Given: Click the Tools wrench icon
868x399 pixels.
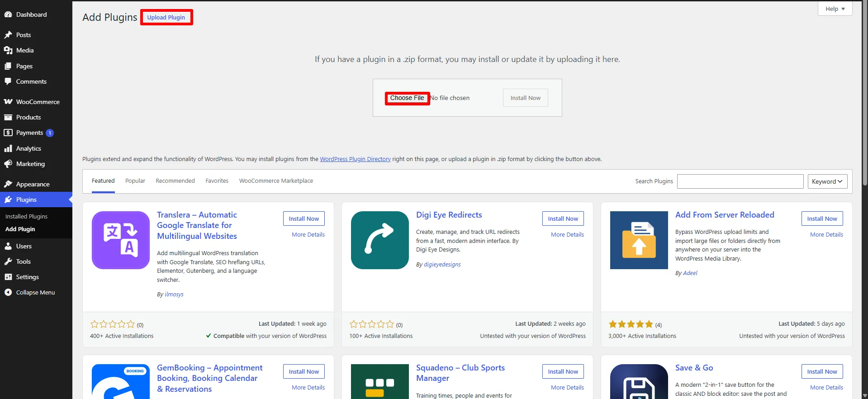Looking at the screenshot, I should coord(8,261).
